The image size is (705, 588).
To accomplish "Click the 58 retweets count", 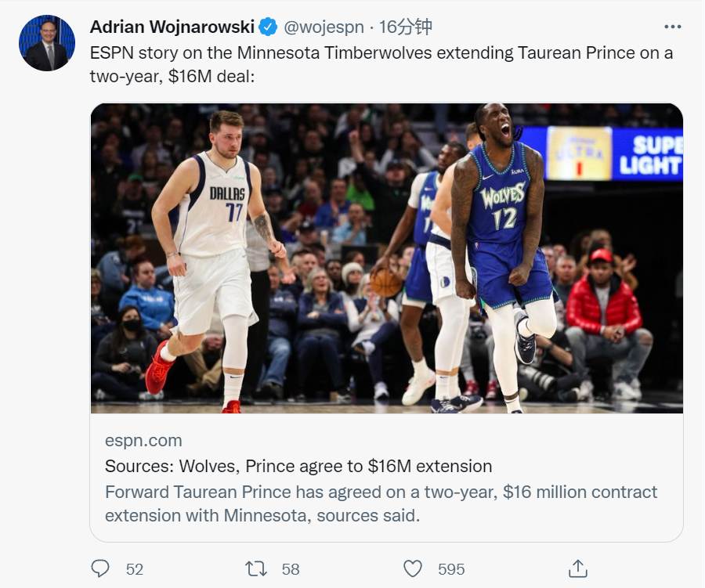I will (x=291, y=569).
